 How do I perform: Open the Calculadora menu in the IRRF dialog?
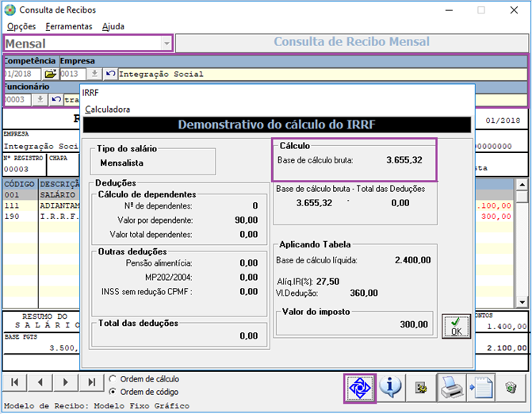point(107,109)
